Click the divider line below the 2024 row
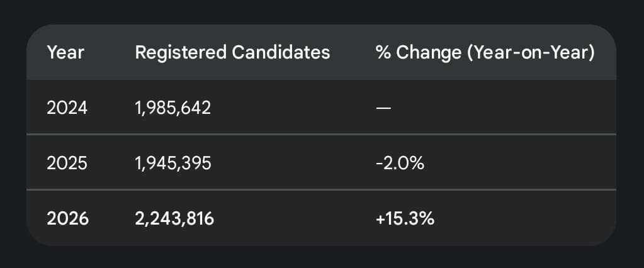This screenshot has width=644, height=268. (x=321, y=134)
